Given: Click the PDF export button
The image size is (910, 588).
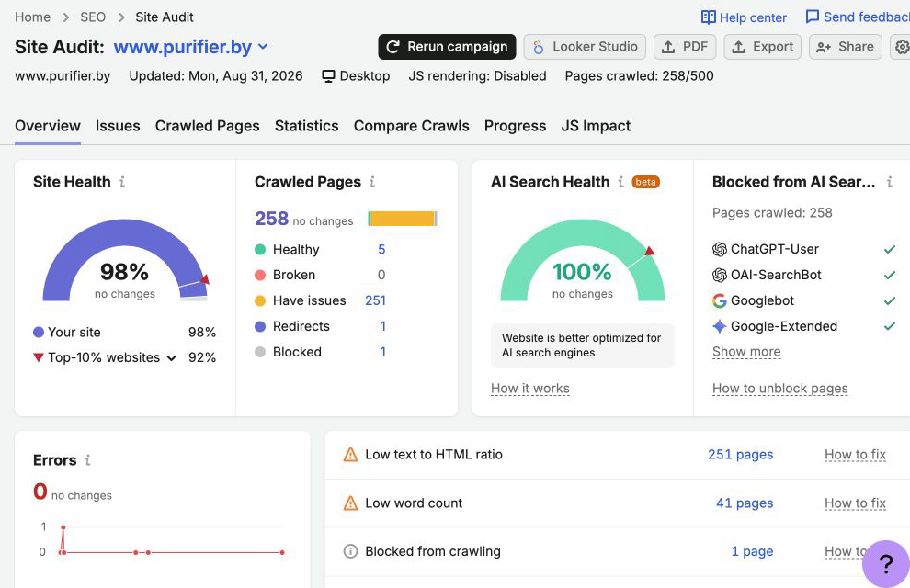Looking at the screenshot, I should (685, 47).
